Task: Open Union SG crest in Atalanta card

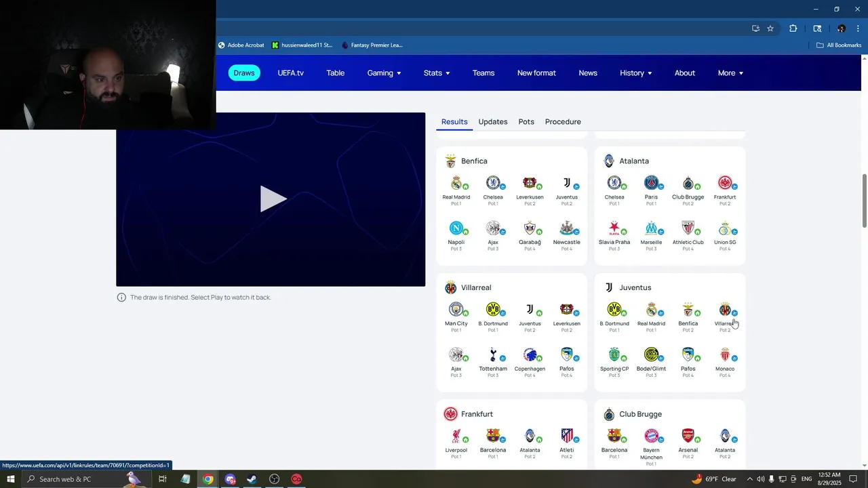Action: click(724, 228)
